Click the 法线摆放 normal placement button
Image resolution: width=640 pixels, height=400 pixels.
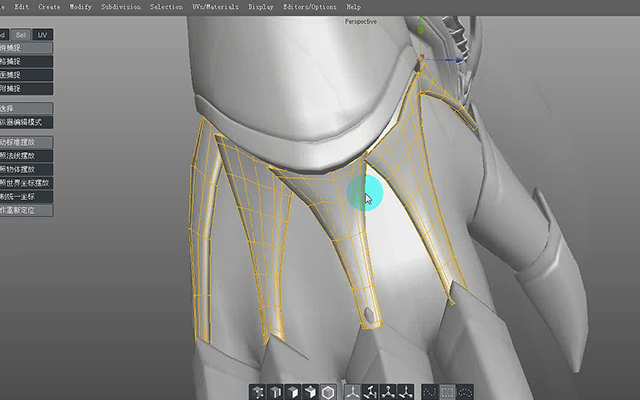click(26, 156)
